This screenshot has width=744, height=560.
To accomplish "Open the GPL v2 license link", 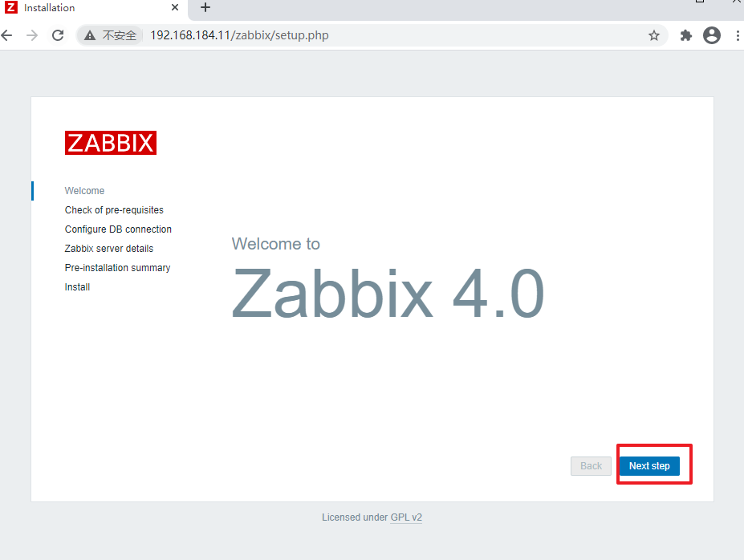I will pos(406,517).
